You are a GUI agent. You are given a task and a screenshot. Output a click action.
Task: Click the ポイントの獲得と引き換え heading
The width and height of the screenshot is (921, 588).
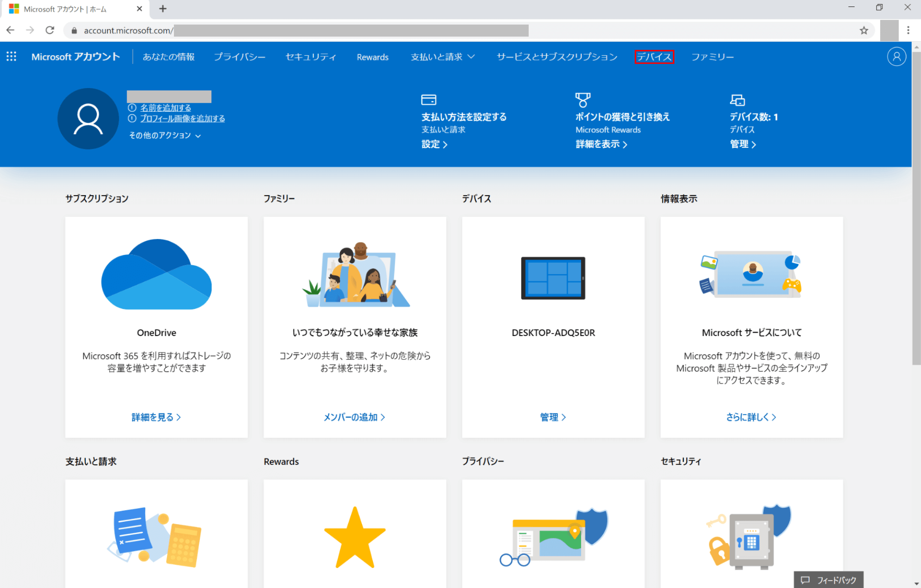click(623, 117)
